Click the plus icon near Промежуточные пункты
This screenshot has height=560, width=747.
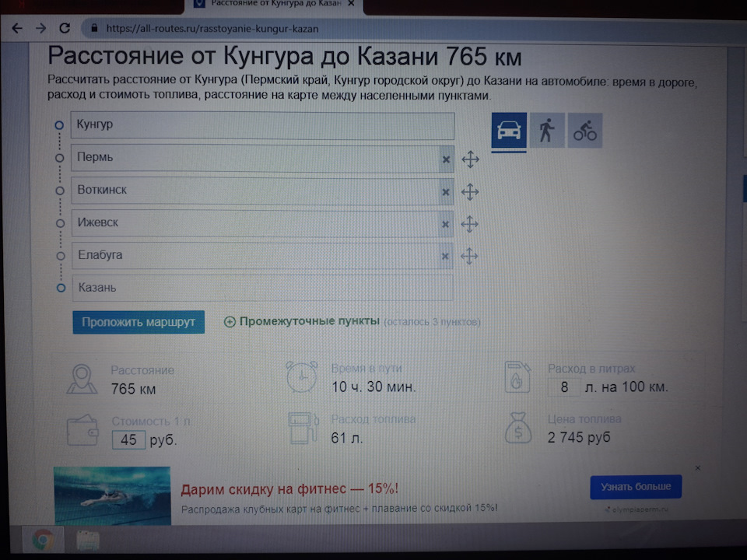[x=230, y=320]
